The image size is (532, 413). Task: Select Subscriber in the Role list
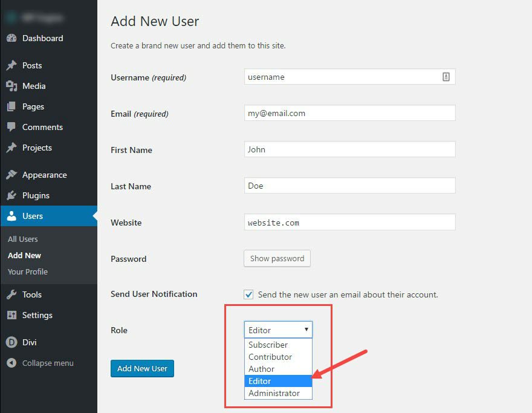click(x=268, y=345)
